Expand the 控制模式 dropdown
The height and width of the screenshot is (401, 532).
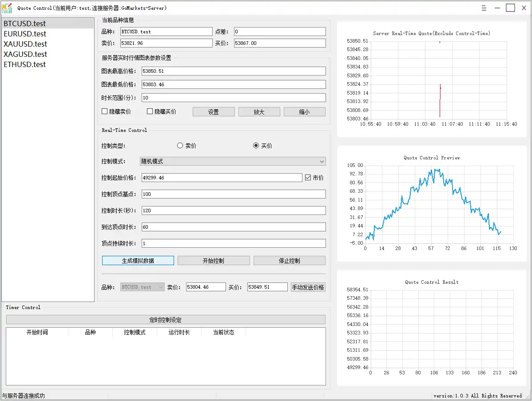(233, 161)
